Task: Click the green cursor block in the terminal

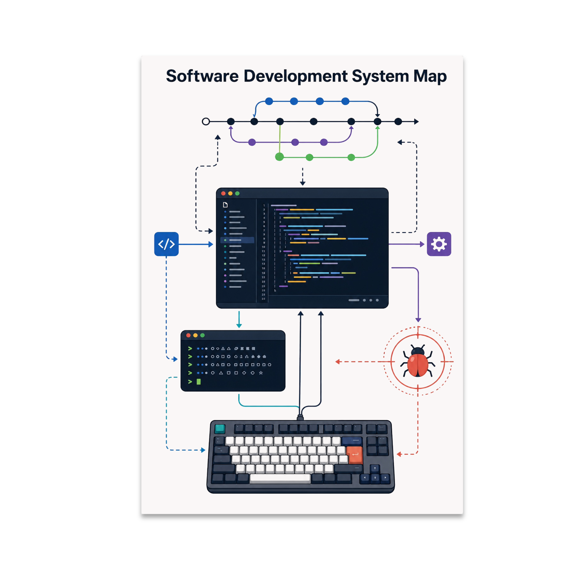Action: (199, 382)
